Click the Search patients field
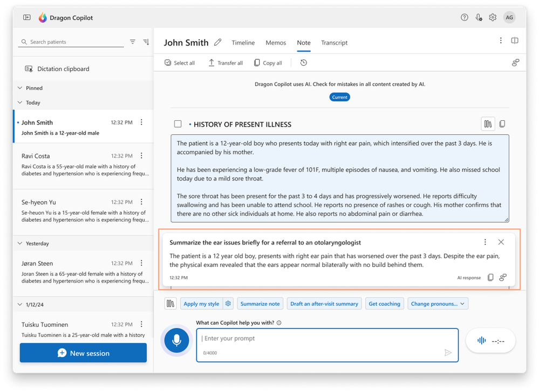Screen dimensions: 539x392 71,42
